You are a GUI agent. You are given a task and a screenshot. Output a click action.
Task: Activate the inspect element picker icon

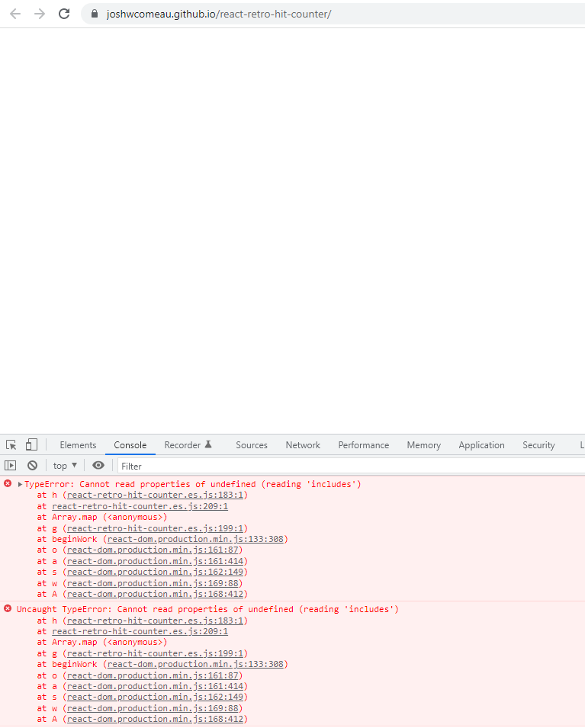coord(11,444)
